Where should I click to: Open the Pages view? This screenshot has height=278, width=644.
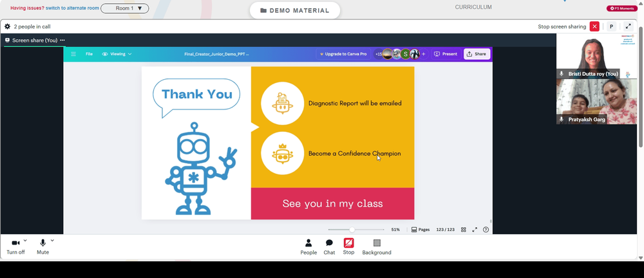[x=421, y=230]
